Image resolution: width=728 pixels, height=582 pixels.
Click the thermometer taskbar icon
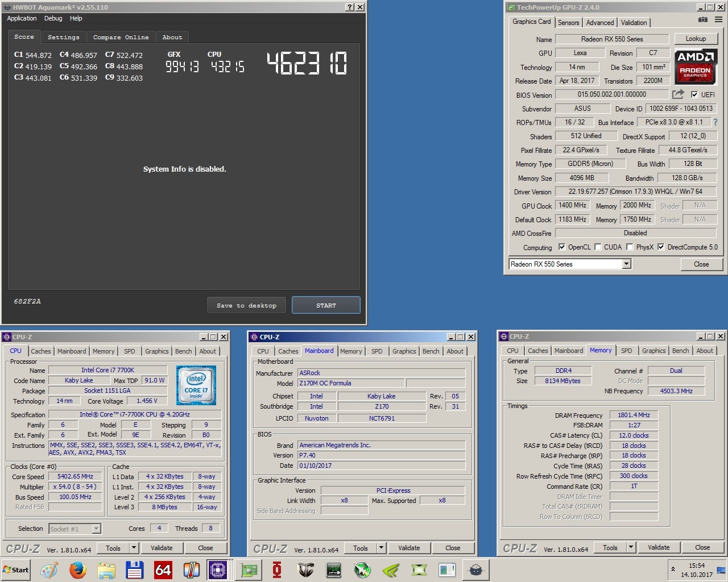(x=191, y=569)
